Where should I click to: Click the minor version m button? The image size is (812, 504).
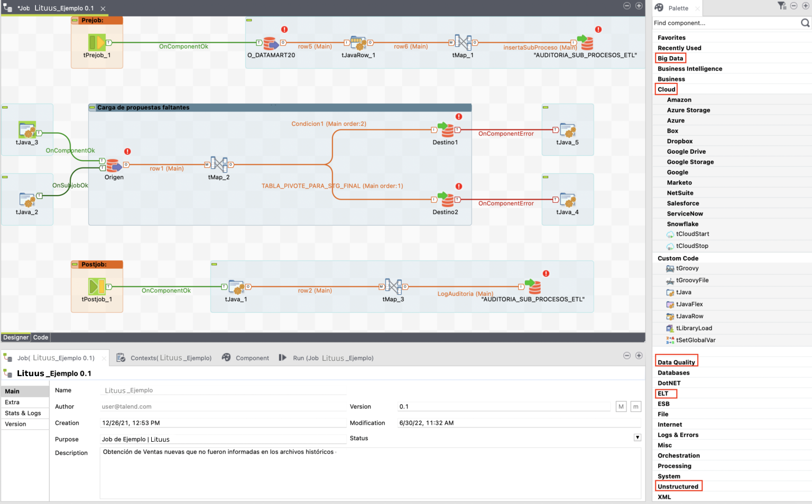(636, 406)
